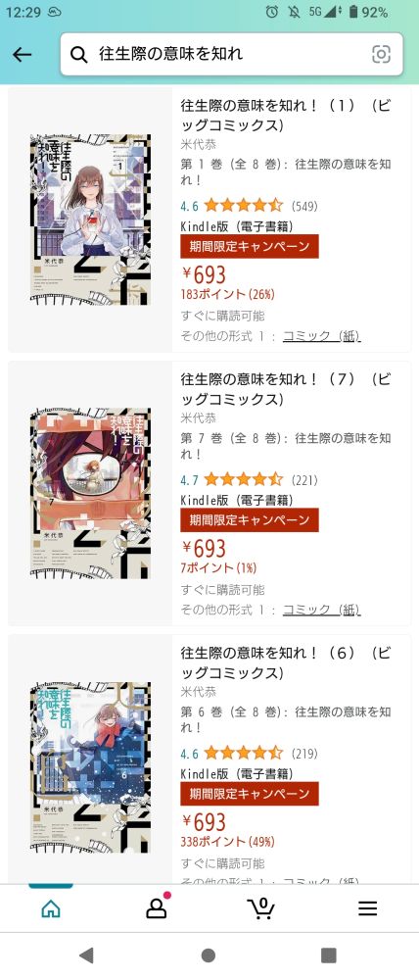Open volume 7 cover thumbnail
The image size is (419, 980).
point(90,493)
